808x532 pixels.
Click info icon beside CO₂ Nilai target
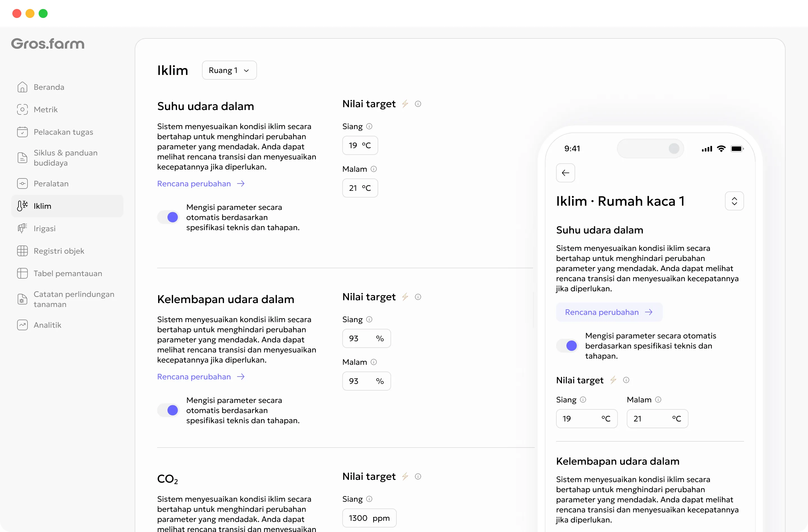tap(418, 476)
